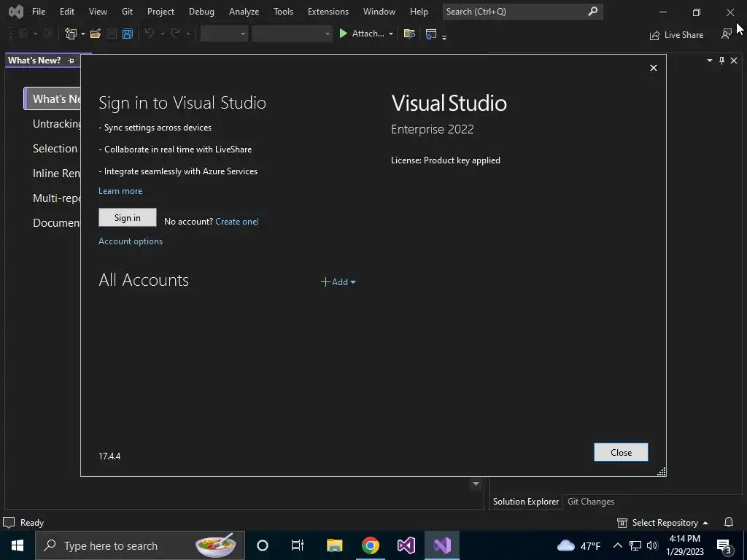Open File Explorer from taskbar
The image size is (747, 560).
(x=334, y=545)
